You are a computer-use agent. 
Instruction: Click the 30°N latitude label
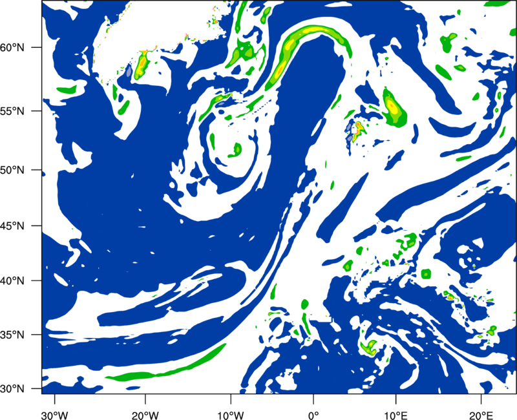click(12, 389)
